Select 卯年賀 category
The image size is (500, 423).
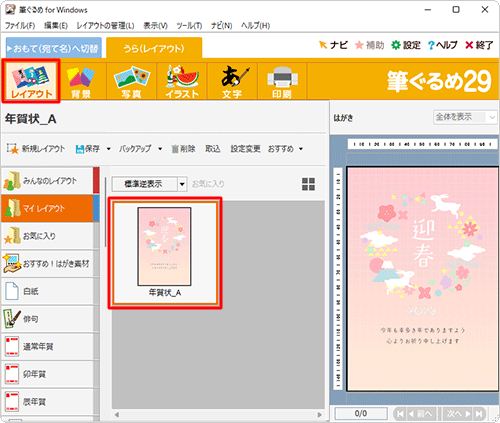[x=50, y=374]
